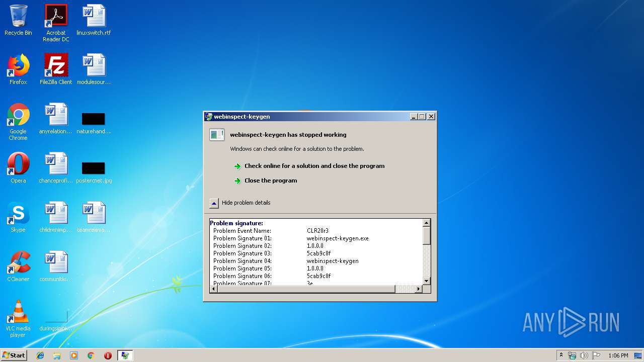Screen dimensions: 644x362
Task: Select childrenimp... Word document icon
Action: pyautogui.click(x=56, y=217)
